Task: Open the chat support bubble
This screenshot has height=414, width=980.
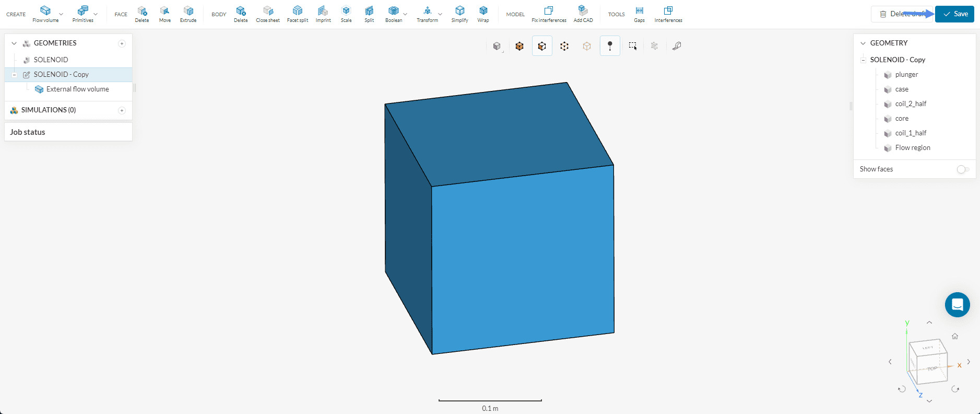Action: (957, 305)
